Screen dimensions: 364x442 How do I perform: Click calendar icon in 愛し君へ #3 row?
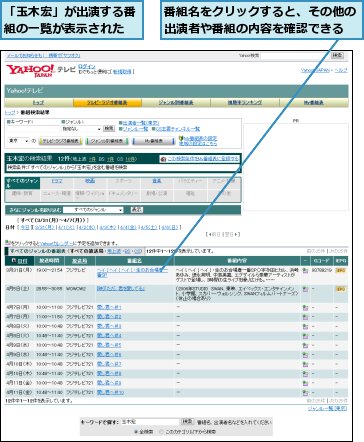click(x=305, y=327)
